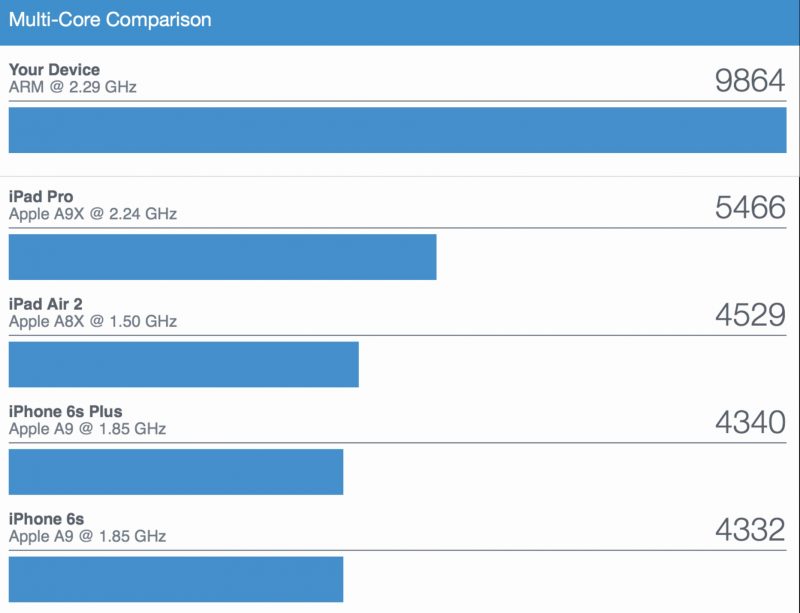Click the iPad Pro score 5466

[749, 207]
